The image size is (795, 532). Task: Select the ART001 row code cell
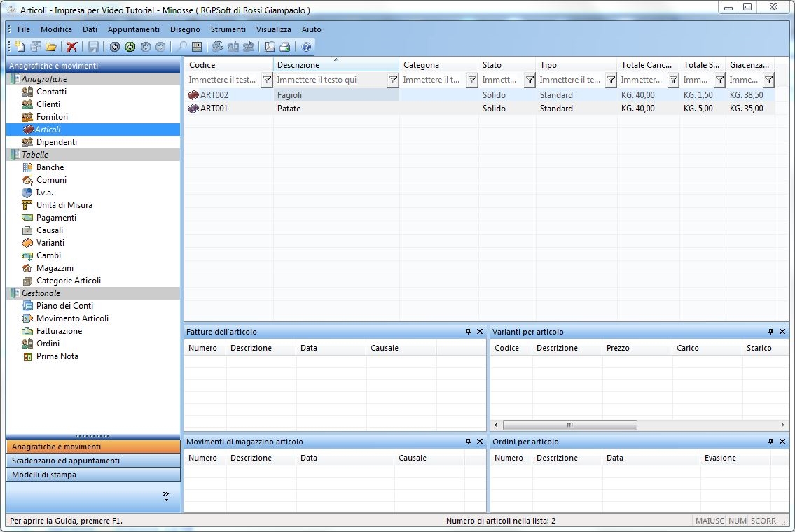(228, 108)
